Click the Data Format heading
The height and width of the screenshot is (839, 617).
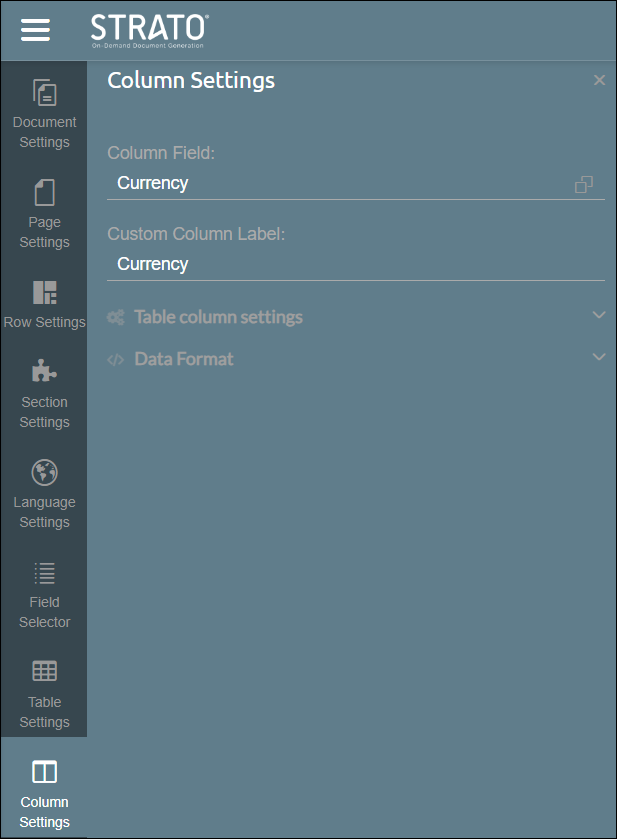click(184, 359)
